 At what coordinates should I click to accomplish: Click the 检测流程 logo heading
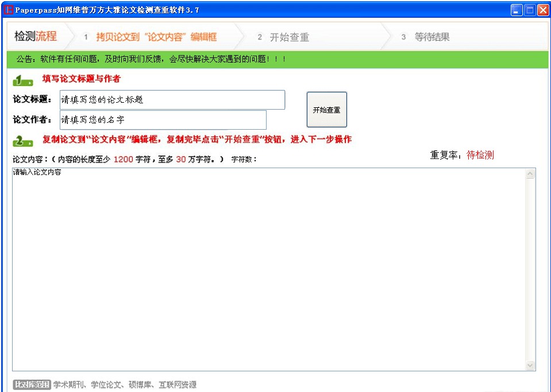click(x=36, y=36)
